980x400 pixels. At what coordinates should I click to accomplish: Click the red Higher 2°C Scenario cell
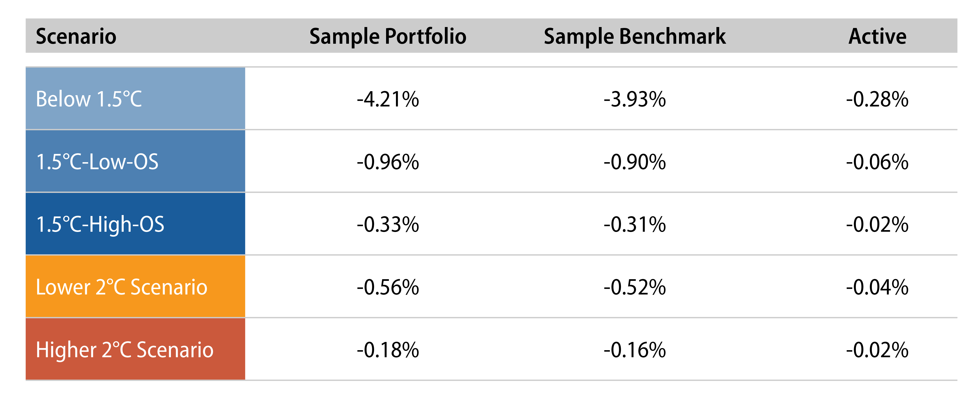click(135, 349)
